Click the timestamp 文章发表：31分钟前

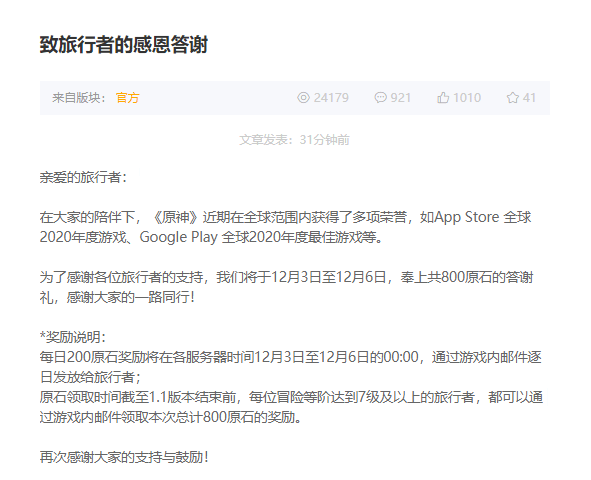pyautogui.click(x=294, y=140)
